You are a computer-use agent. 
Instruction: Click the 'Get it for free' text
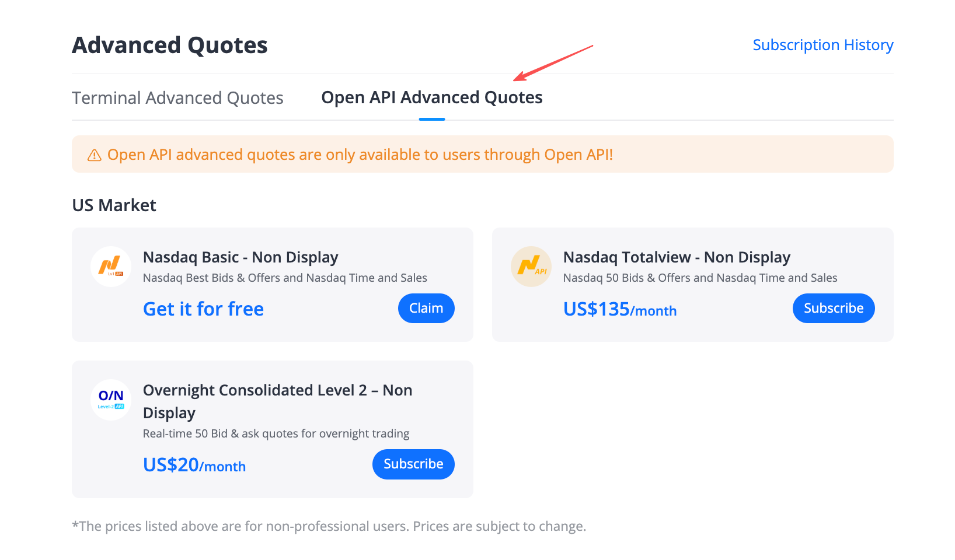tap(203, 309)
